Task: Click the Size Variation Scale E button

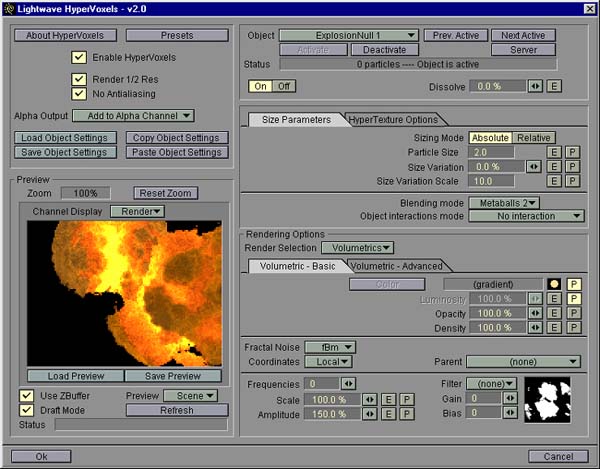Action: (x=554, y=181)
